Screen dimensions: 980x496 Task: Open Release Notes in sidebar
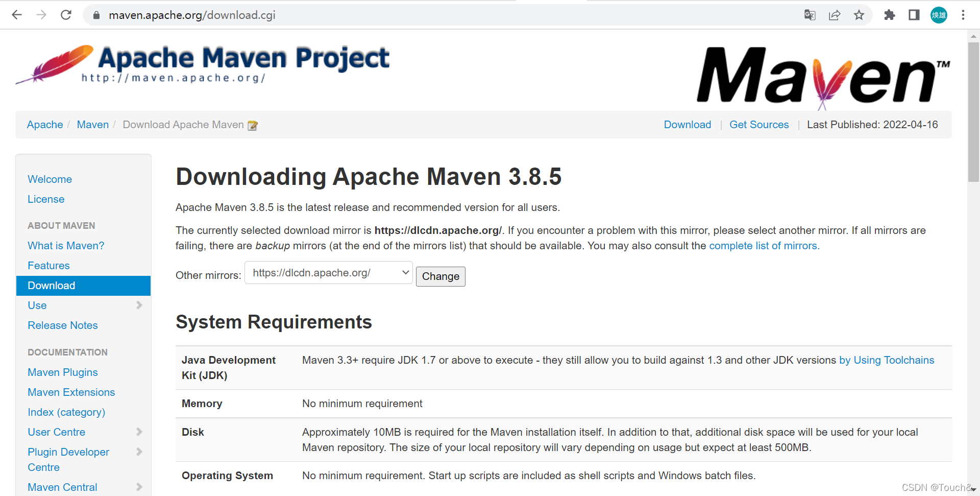click(63, 325)
